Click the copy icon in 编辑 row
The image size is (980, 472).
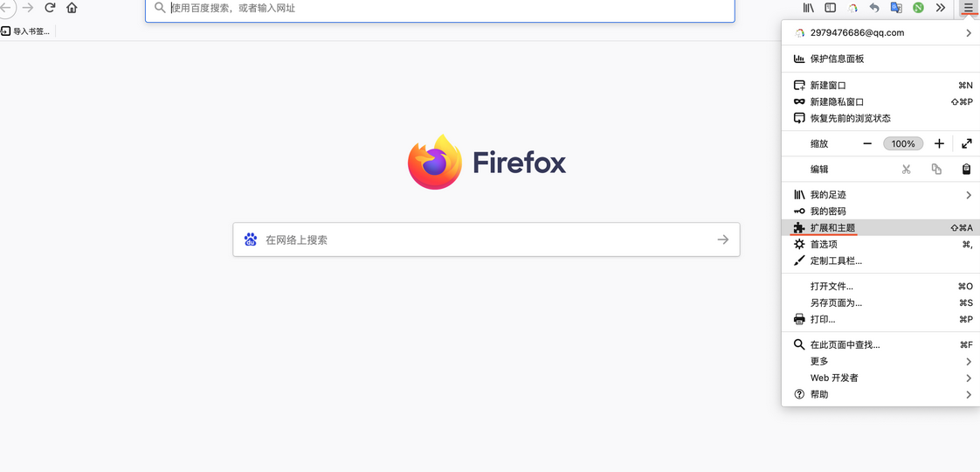tap(936, 169)
